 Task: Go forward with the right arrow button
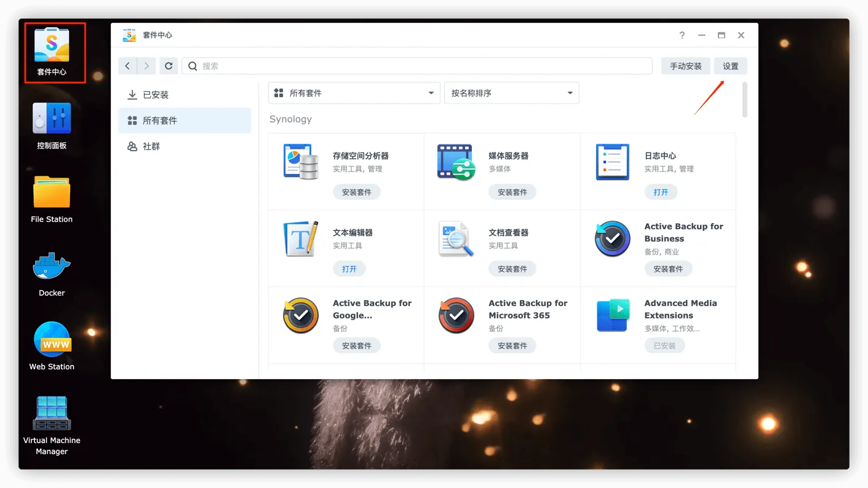146,66
